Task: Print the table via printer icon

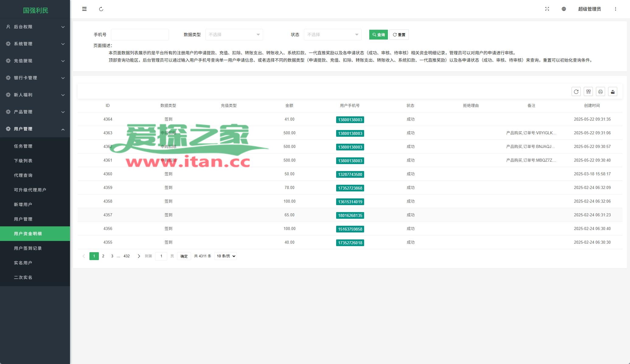Action: [600, 92]
